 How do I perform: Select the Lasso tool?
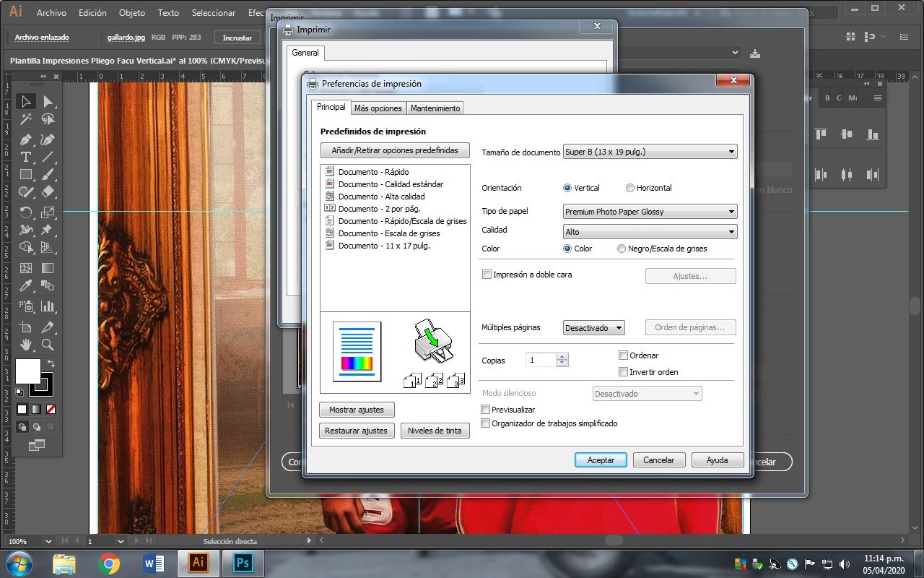pos(48,119)
